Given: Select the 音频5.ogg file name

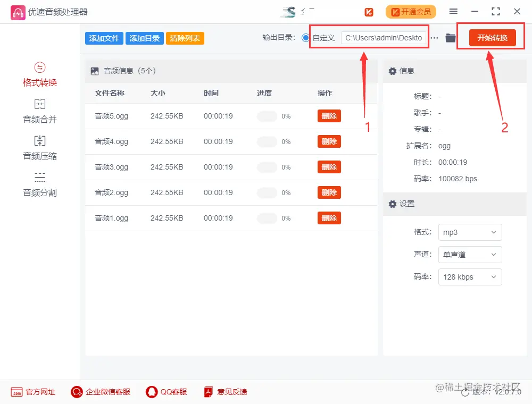Looking at the screenshot, I should click(111, 116).
